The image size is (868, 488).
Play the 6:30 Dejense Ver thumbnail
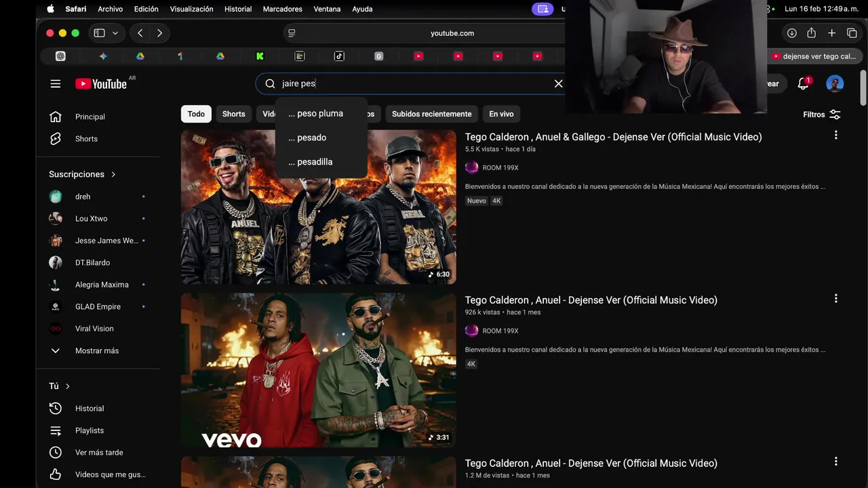pos(319,207)
